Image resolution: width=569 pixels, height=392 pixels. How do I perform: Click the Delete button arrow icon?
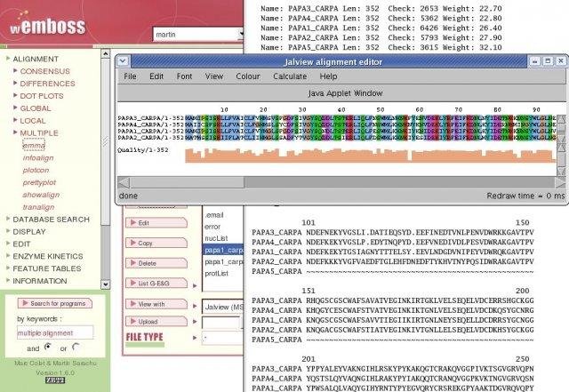pos(133,263)
